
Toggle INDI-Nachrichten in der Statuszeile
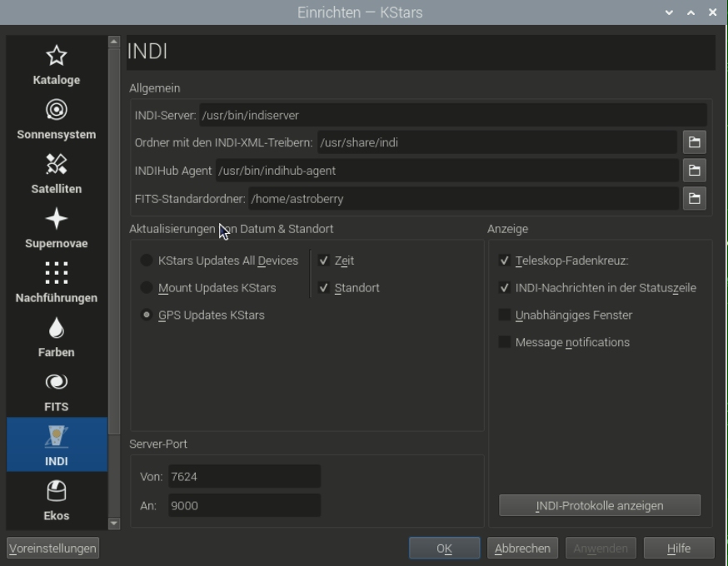[597, 288]
